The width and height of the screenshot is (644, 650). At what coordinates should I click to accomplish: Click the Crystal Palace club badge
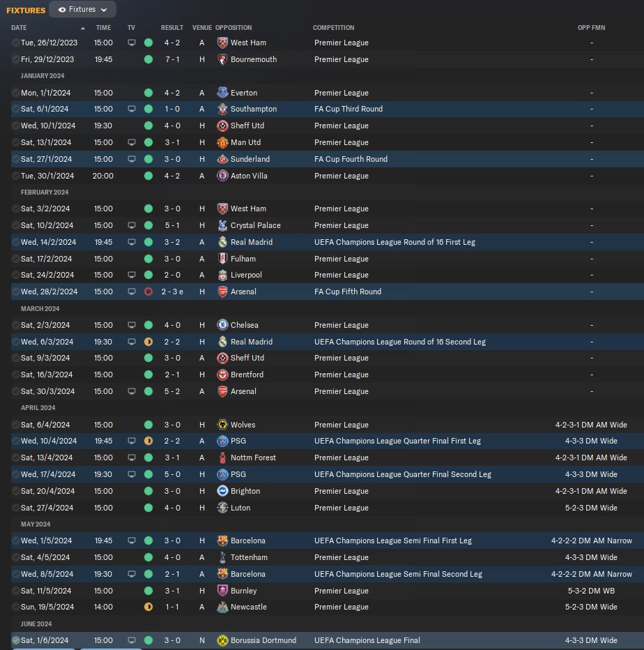(222, 225)
